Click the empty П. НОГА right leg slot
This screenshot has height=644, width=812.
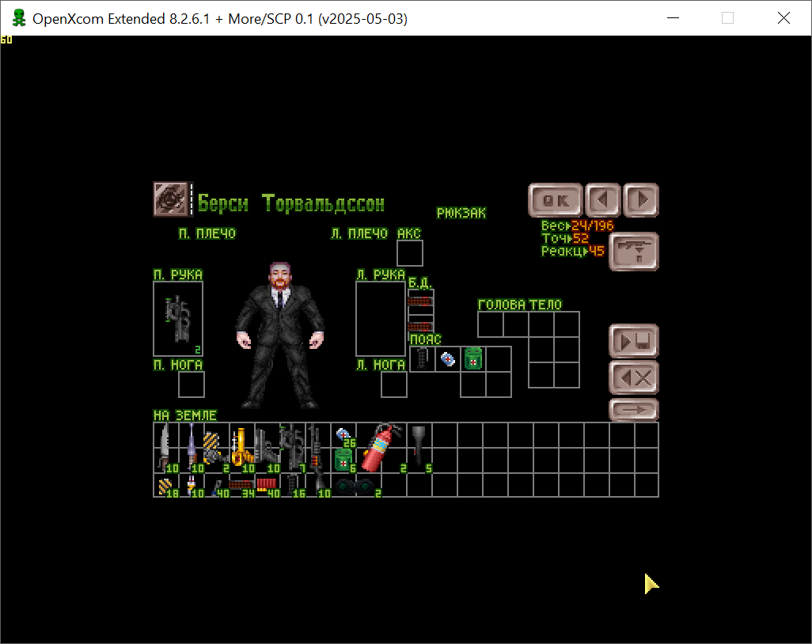click(192, 385)
